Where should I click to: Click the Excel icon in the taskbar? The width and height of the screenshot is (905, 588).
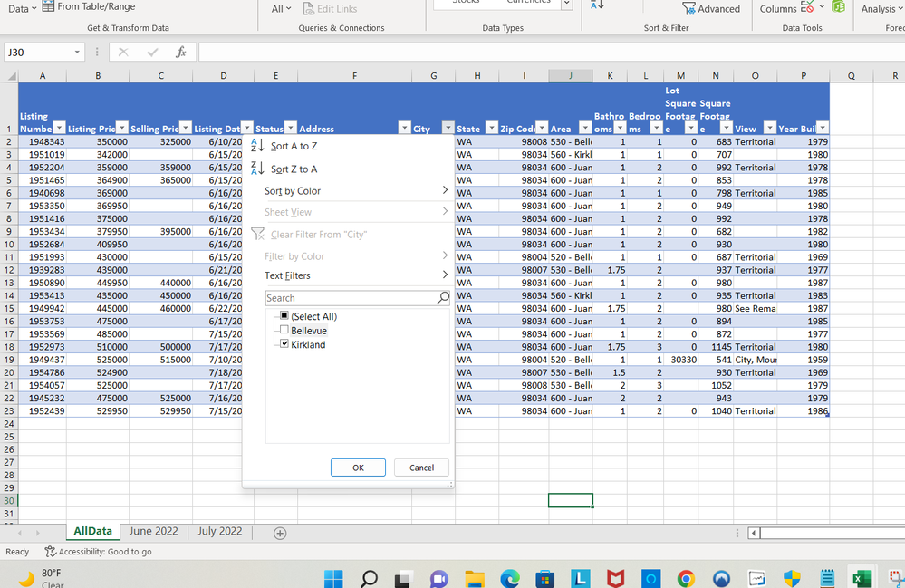(862, 578)
